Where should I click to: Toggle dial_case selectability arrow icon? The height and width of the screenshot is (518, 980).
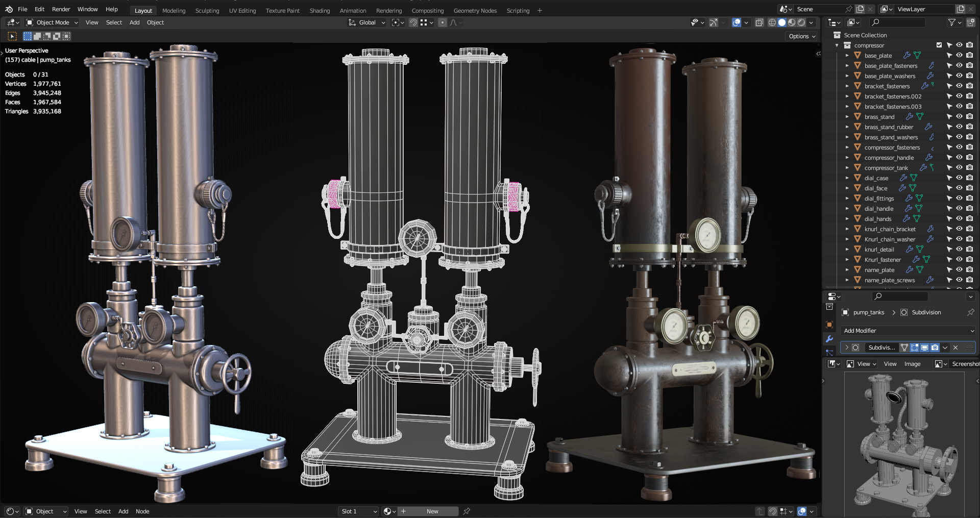[x=949, y=178]
